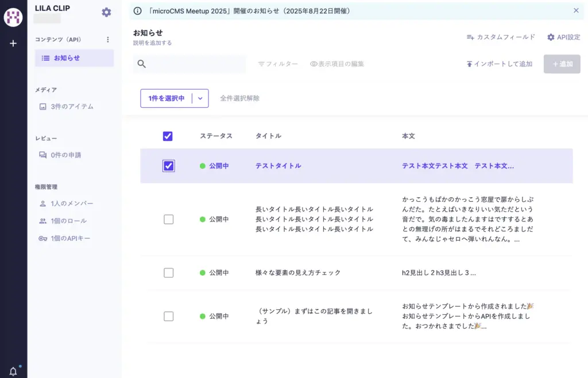Click 説明を追加する link

click(152, 42)
